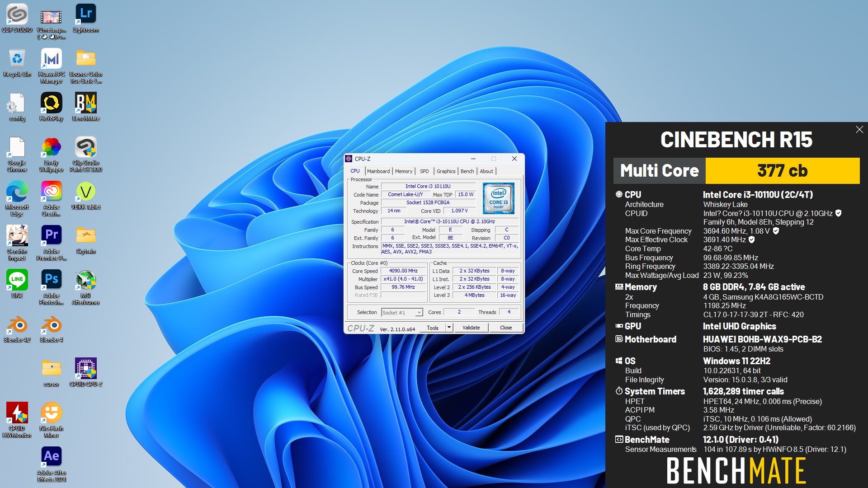This screenshot has width=868, height=488.
Task: Click the Intel Core i3-10110U (2C/4T) text
Action: (758, 195)
